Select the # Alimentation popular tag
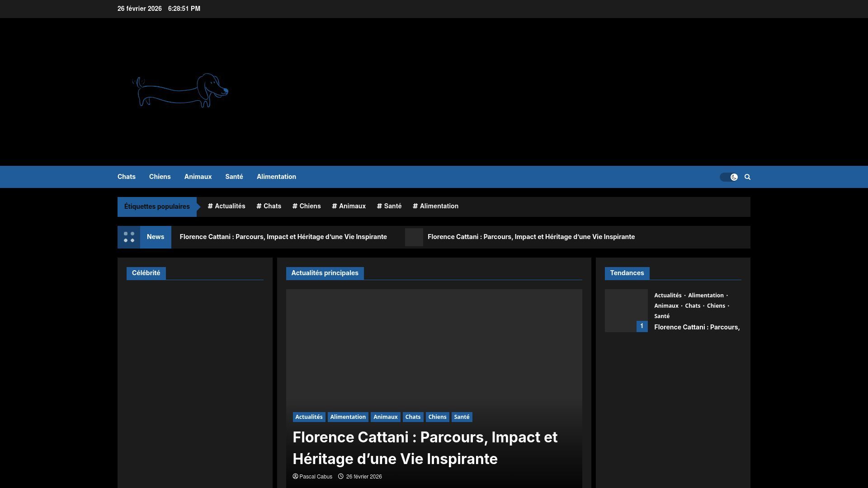 [x=436, y=206]
